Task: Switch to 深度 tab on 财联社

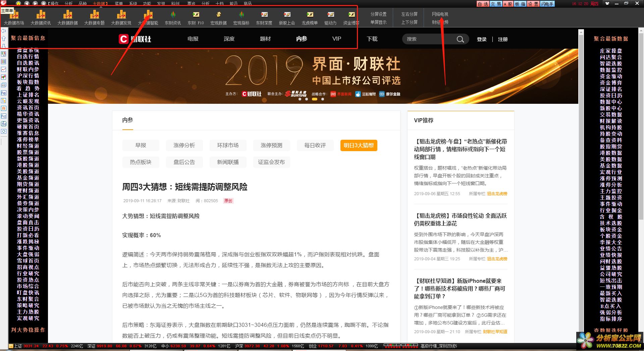Action: pos(229,39)
